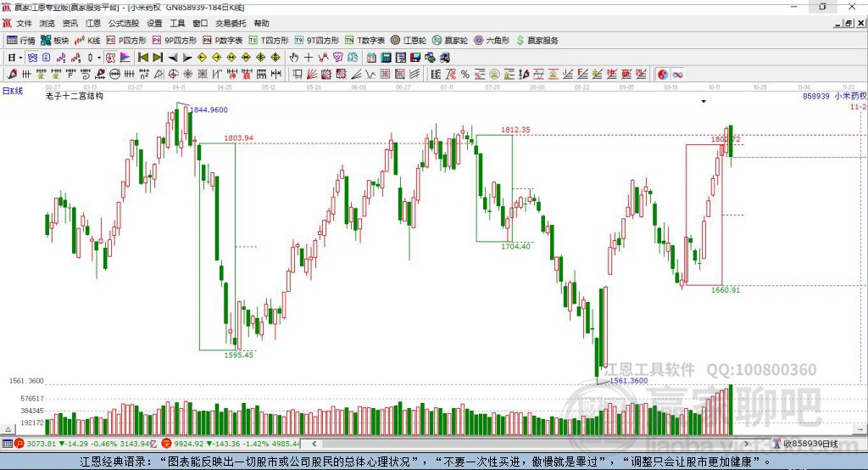Click the 老子十二宫结构 label
This screenshot has height=470, width=868.
[x=75, y=96]
